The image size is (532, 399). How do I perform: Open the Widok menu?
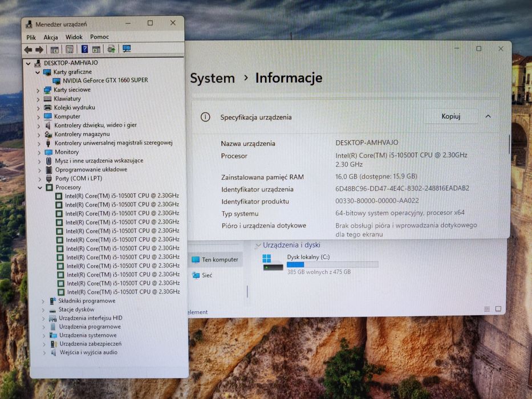coord(74,37)
